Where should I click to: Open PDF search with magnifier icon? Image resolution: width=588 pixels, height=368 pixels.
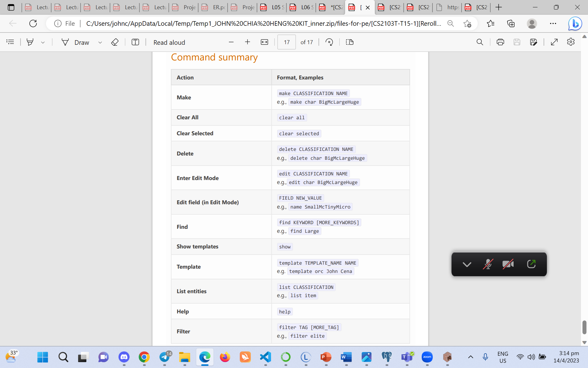(x=480, y=42)
